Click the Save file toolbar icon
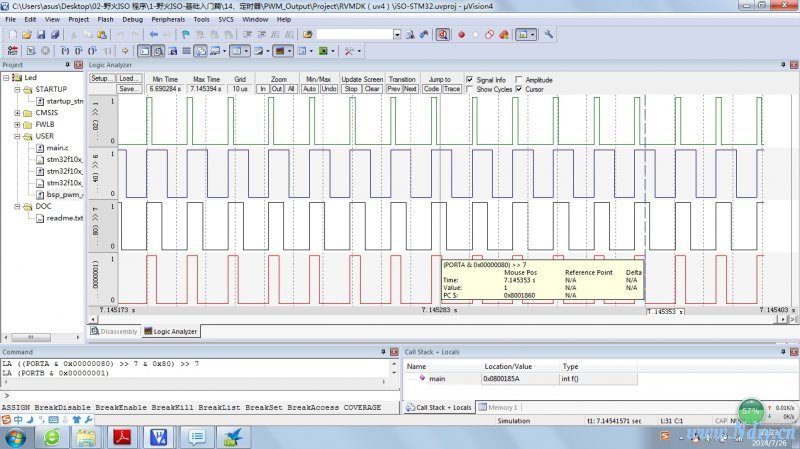The height and width of the screenshot is (449, 800). [x=42, y=34]
